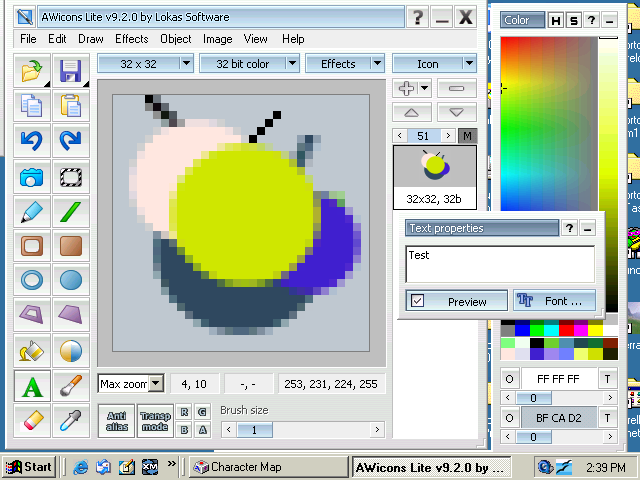
Task: Select the Text tool with letter A
Action: point(32,385)
